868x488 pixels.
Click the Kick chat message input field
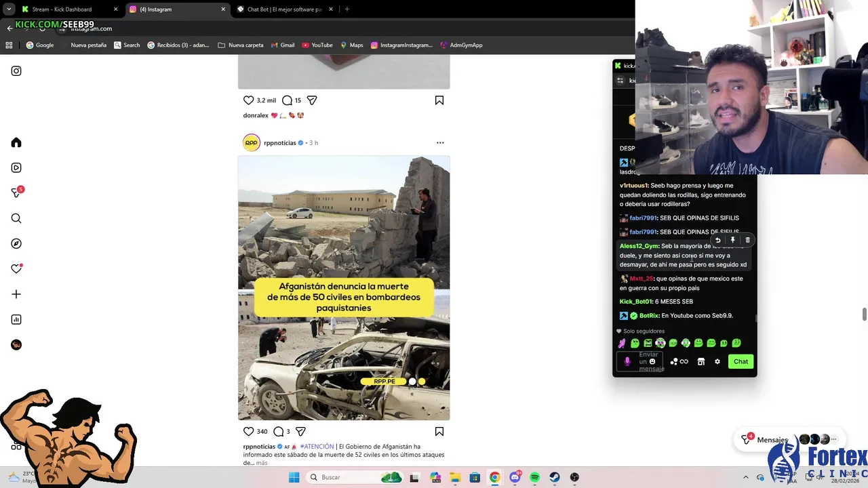click(640, 361)
